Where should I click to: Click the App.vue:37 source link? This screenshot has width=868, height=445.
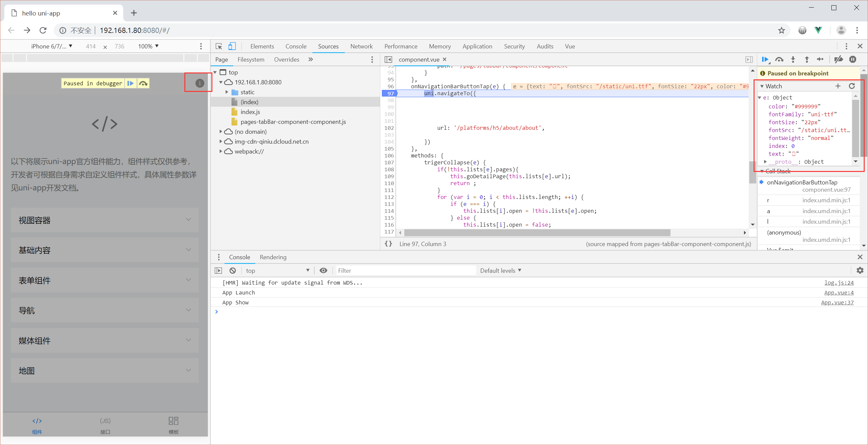[837, 302]
